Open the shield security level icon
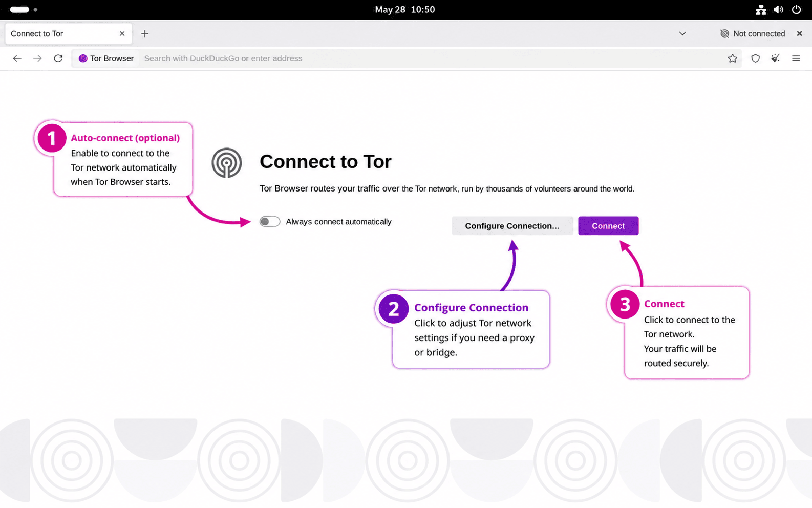 click(755, 58)
